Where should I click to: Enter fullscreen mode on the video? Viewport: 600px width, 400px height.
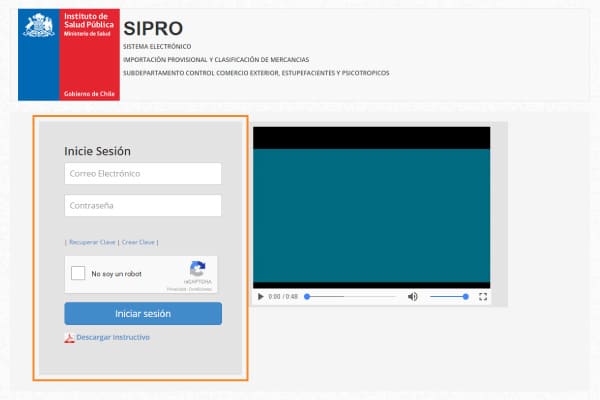(x=483, y=297)
